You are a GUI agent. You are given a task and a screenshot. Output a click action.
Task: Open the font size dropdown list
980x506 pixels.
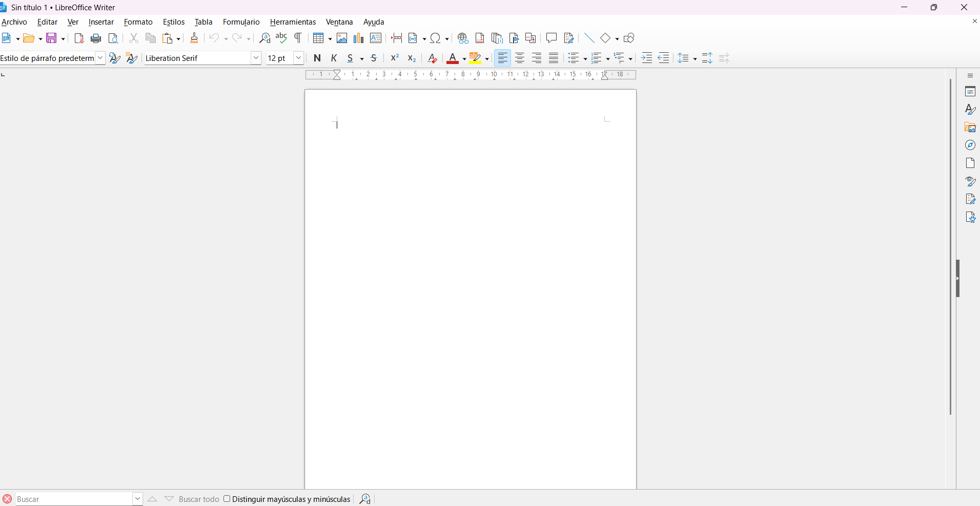point(298,58)
